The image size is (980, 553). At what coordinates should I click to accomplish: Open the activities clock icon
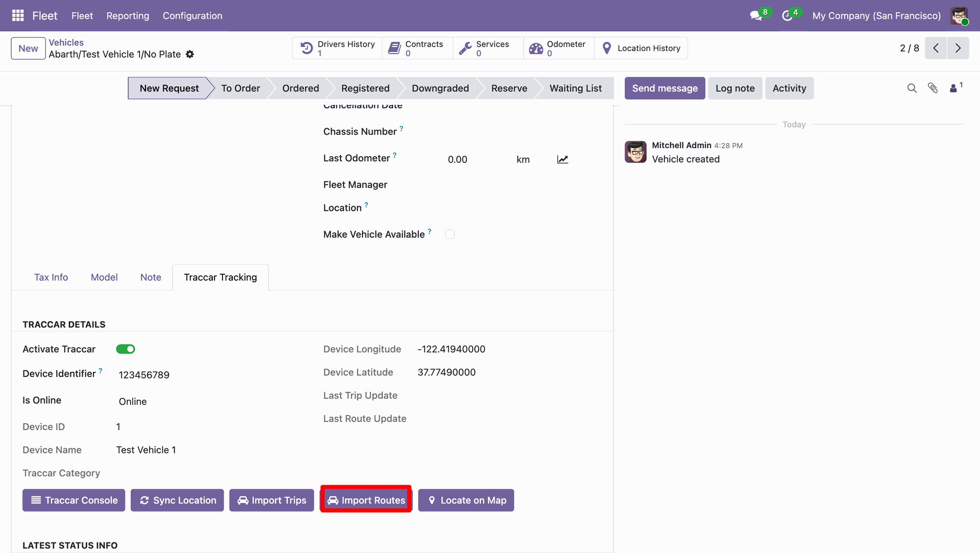(x=788, y=16)
